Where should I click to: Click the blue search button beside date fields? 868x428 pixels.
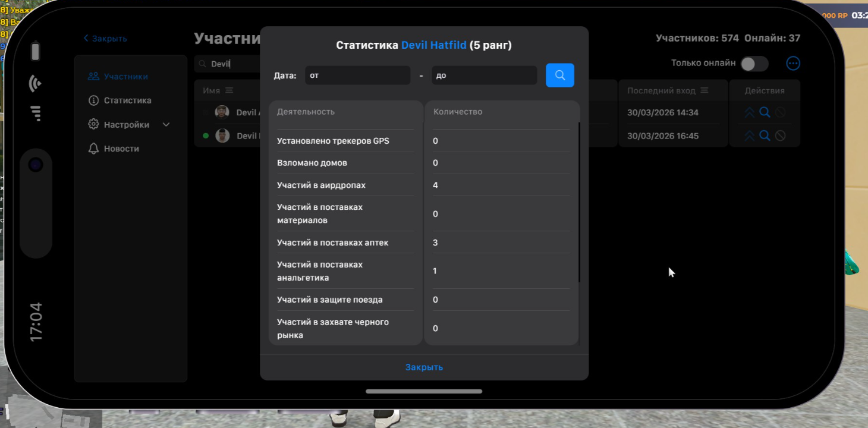tap(559, 75)
